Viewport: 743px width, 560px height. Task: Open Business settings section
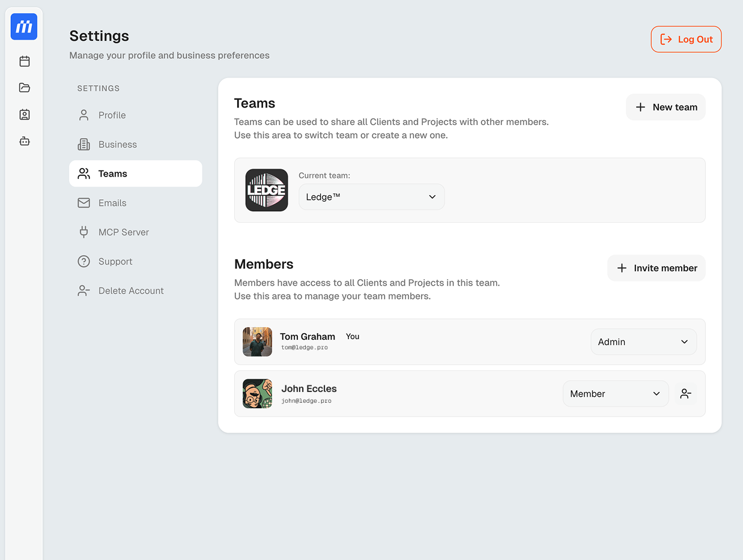[x=118, y=145]
